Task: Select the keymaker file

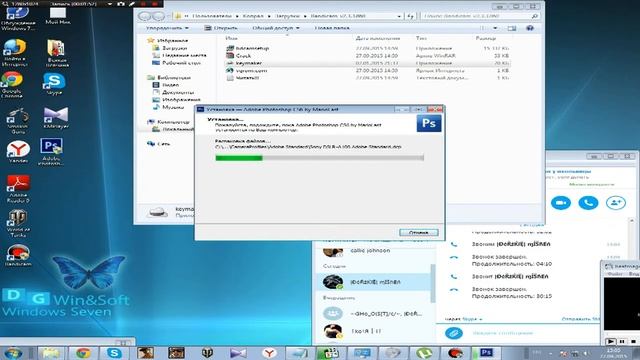Action: [x=367, y=63]
